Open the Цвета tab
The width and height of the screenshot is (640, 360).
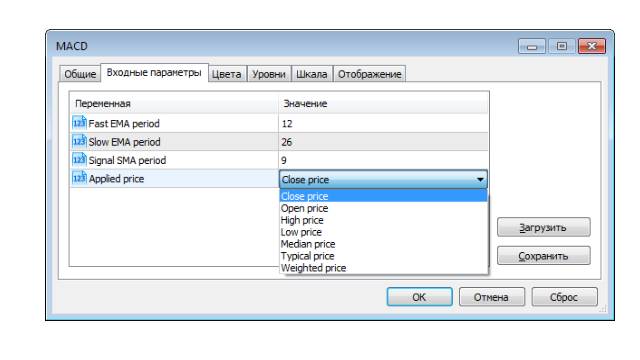[227, 74]
